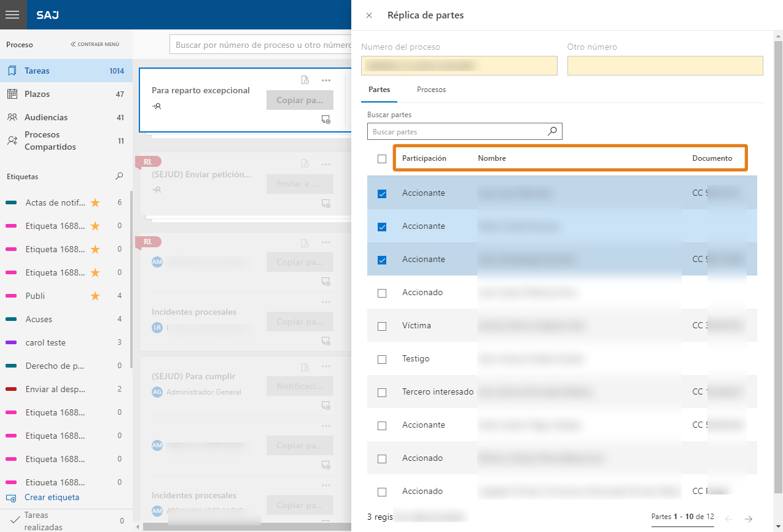Sort by Nombre column header
The height and width of the screenshot is (532, 783).
click(492, 158)
